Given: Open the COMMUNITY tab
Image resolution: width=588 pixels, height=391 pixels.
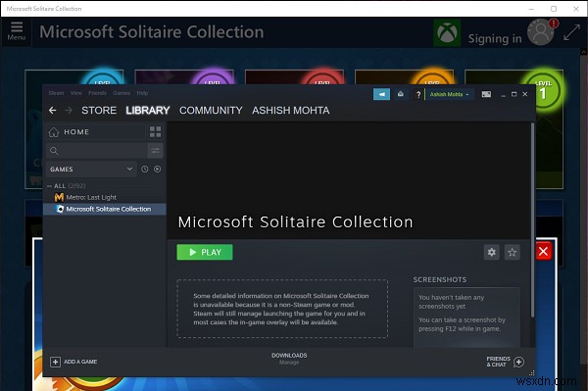Looking at the screenshot, I should tap(211, 110).
